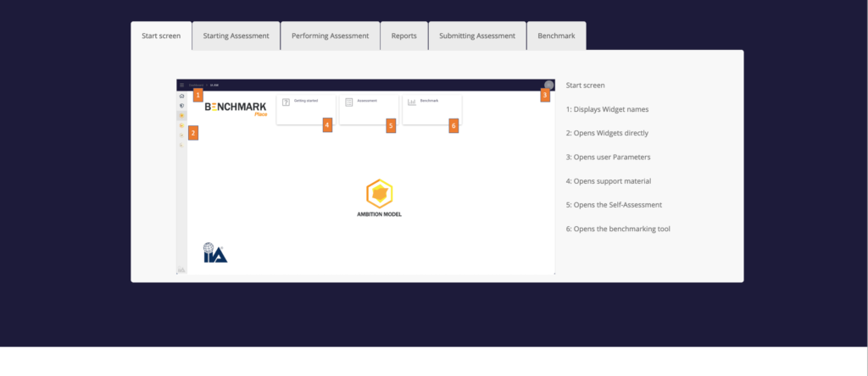
Task: Open the Starting Assessment tab
Action: (x=236, y=36)
